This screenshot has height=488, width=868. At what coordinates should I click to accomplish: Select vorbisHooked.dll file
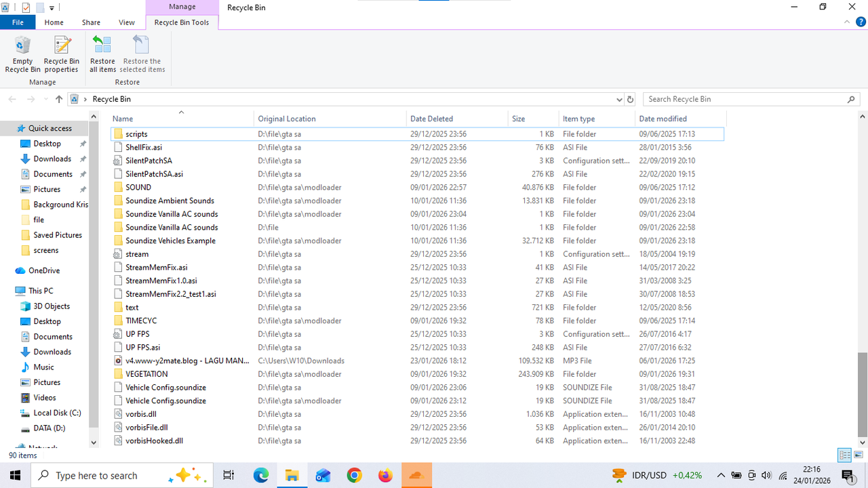click(154, 441)
